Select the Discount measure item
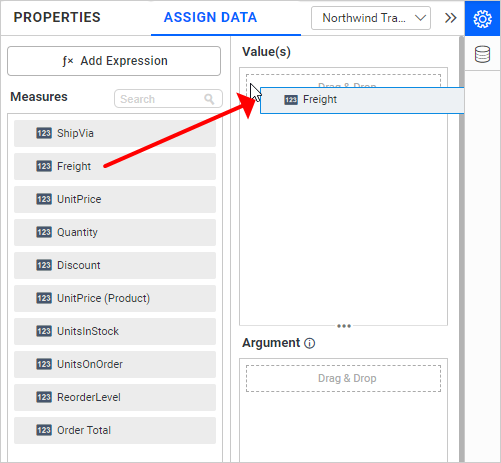This screenshot has width=501, height=463. (115, 265)
